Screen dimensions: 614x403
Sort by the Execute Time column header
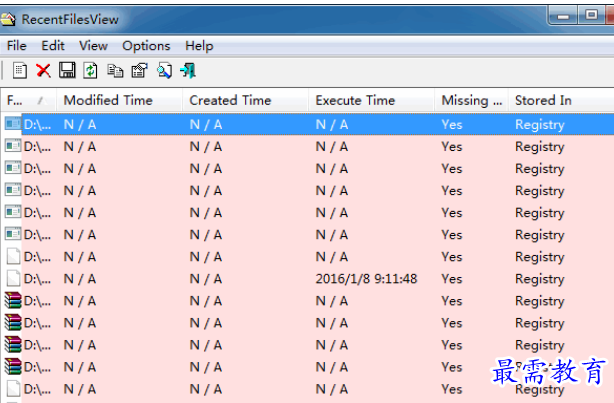[x=371, y=101]
